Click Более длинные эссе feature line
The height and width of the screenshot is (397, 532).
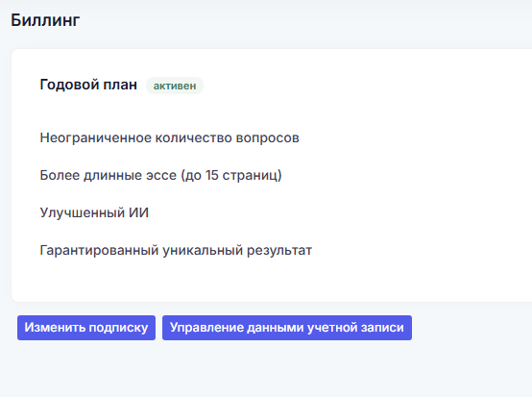coord(160,175)
